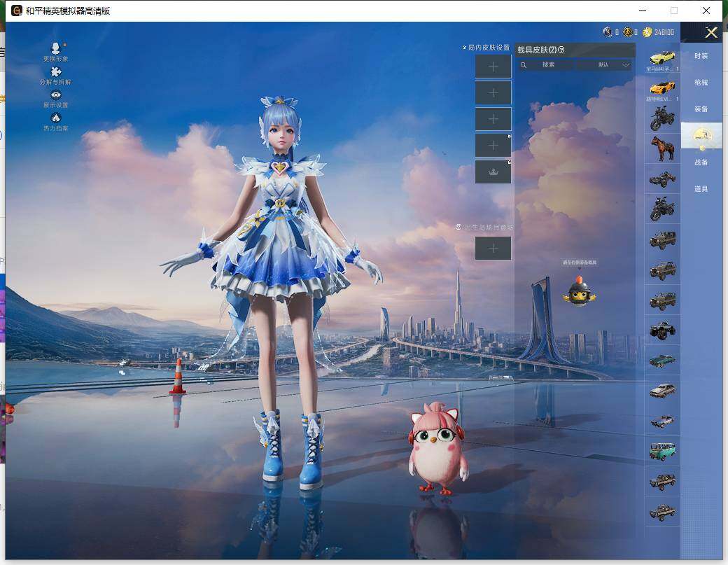
Task: Close the wardrobe with the yellow X
Action: pos(711,32)
